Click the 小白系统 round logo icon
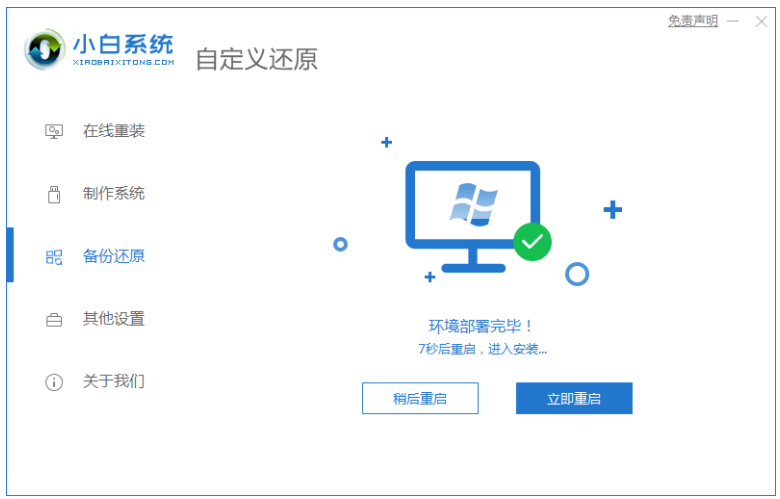The height and width of the screenshot is (499, 780). point(45,49)
